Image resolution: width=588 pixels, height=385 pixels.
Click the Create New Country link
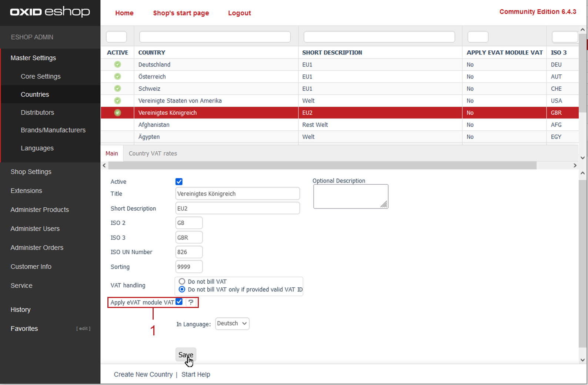(143, 374)
